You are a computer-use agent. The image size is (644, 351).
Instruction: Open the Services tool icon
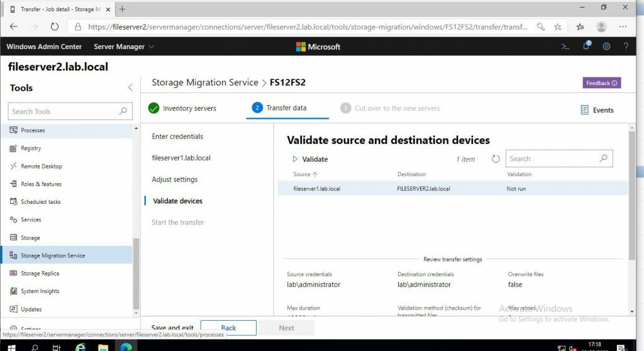pos(13,220)
